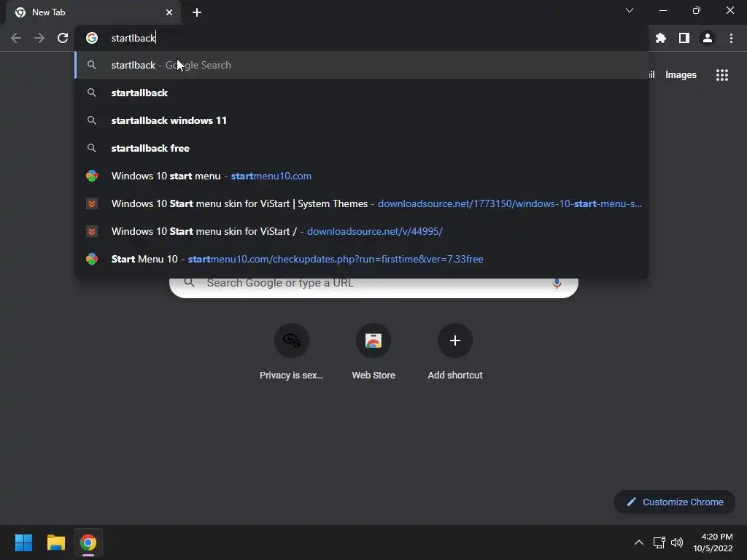This screenshot has height=560, width=747.
Task: Click Chrome icon in taskbar
Action: (88, 542)
